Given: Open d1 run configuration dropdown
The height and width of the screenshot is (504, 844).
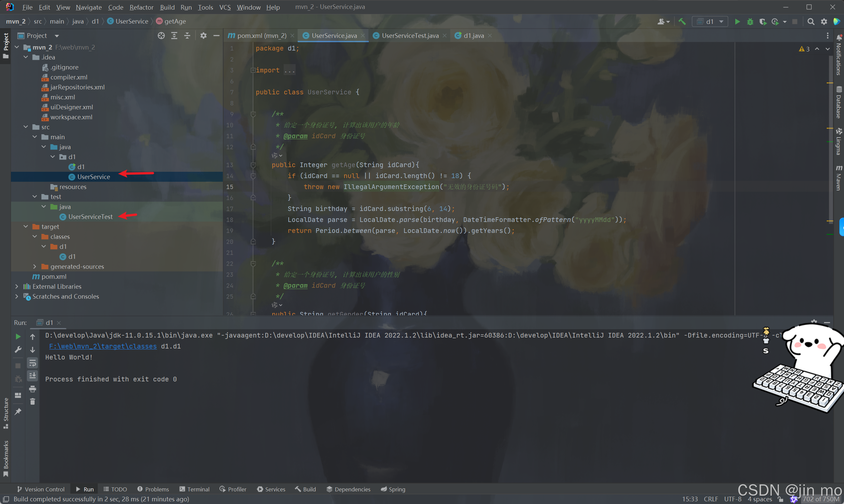Looking at the screenshot, I should click(x=710, y=22).
